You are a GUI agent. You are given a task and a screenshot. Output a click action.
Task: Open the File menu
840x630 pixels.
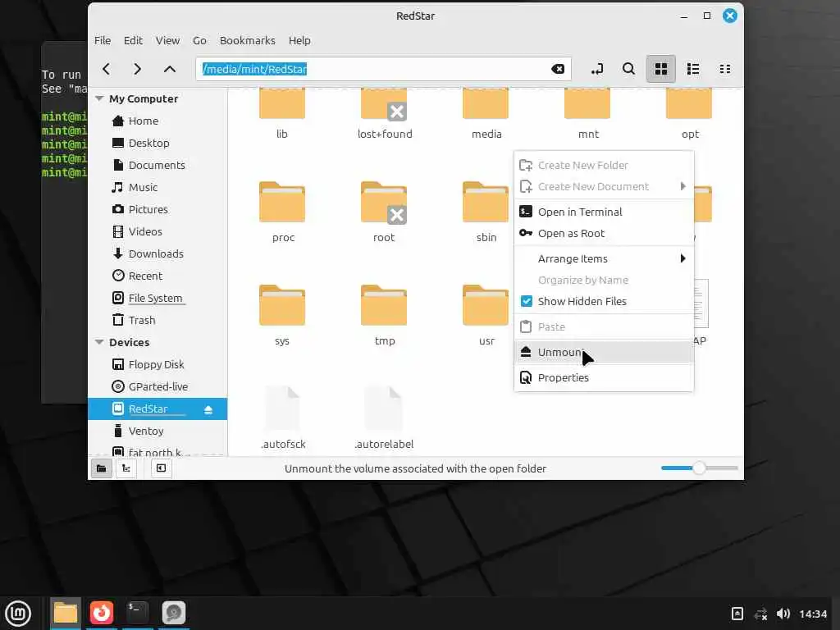103,41
